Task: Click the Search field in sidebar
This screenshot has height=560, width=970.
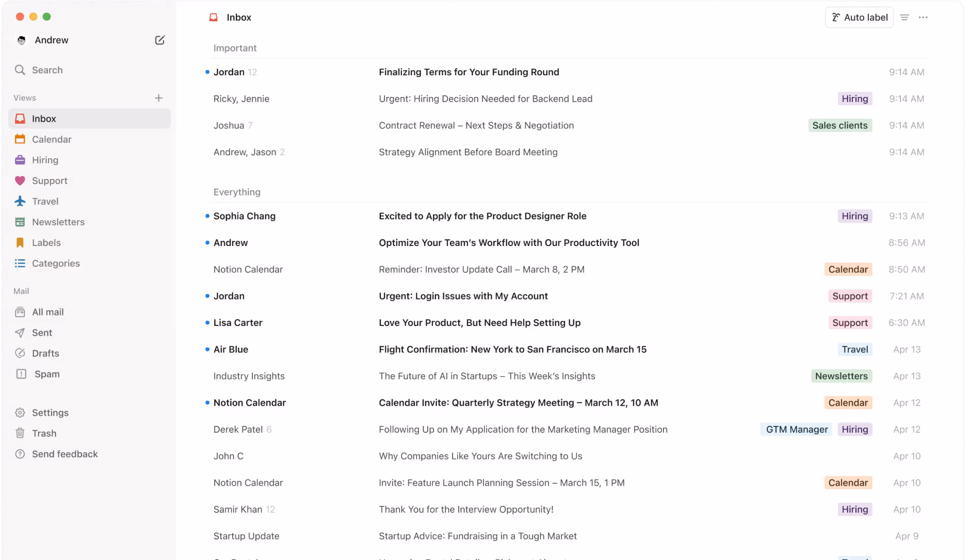Action: [x=47, y=70]
